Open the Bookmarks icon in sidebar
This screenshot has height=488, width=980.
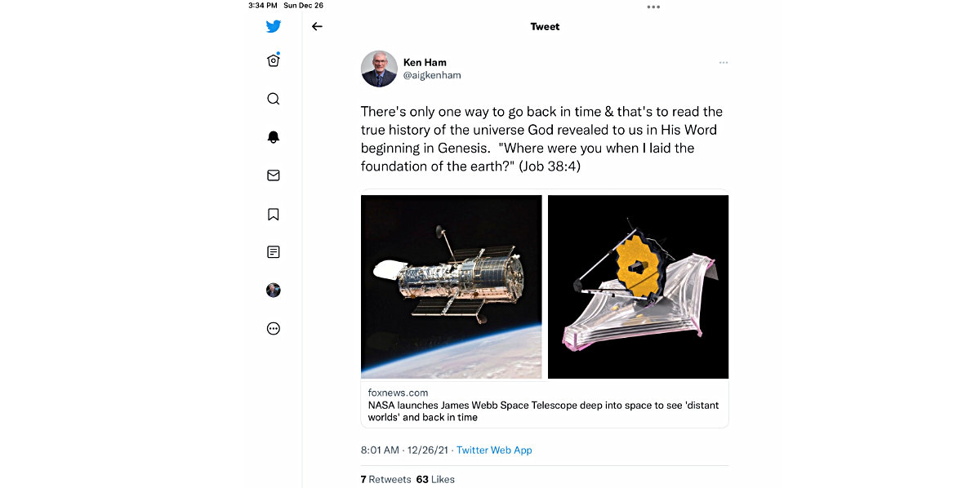274,214
